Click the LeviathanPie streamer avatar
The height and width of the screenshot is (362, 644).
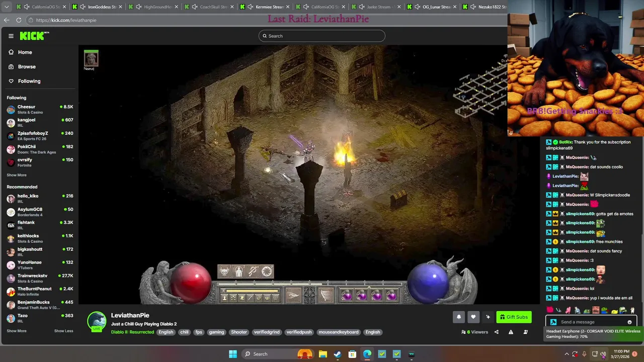pyautogui.click(x=97, y=322)
